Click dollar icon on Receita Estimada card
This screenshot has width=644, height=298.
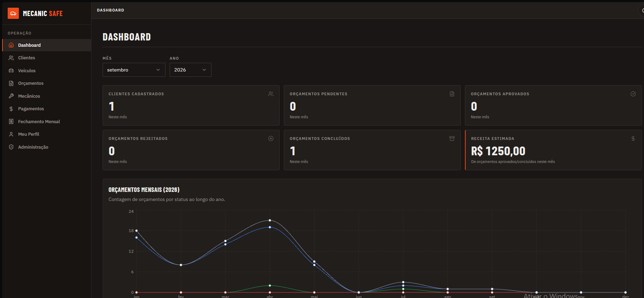pyautogui.click(x=633, y=139)
